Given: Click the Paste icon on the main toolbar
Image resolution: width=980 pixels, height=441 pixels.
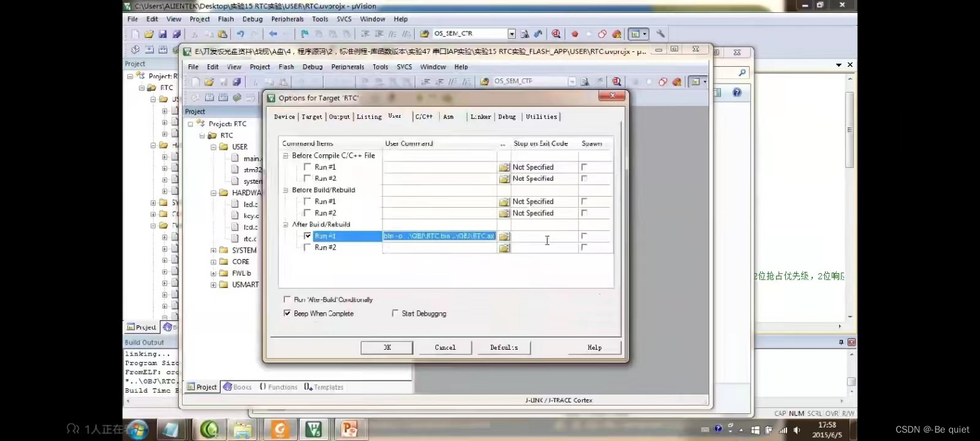Looking at the screenshot, I should point(224,33).
